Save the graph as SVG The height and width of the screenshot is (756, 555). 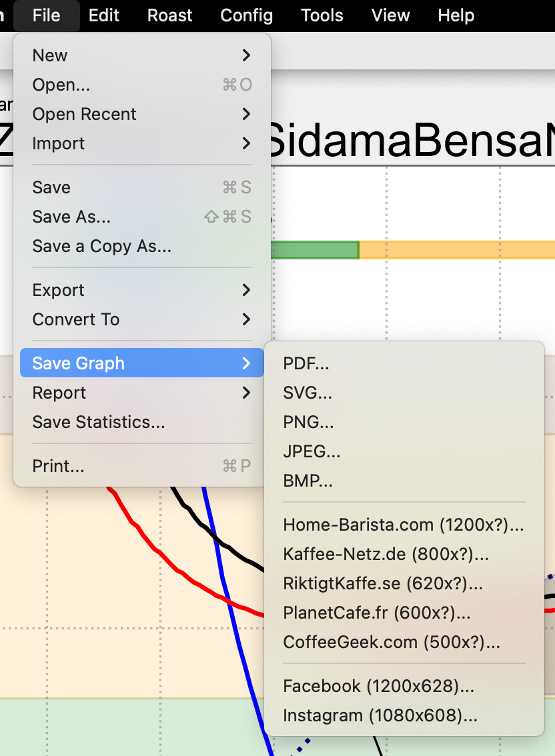(x=308, y=393)
